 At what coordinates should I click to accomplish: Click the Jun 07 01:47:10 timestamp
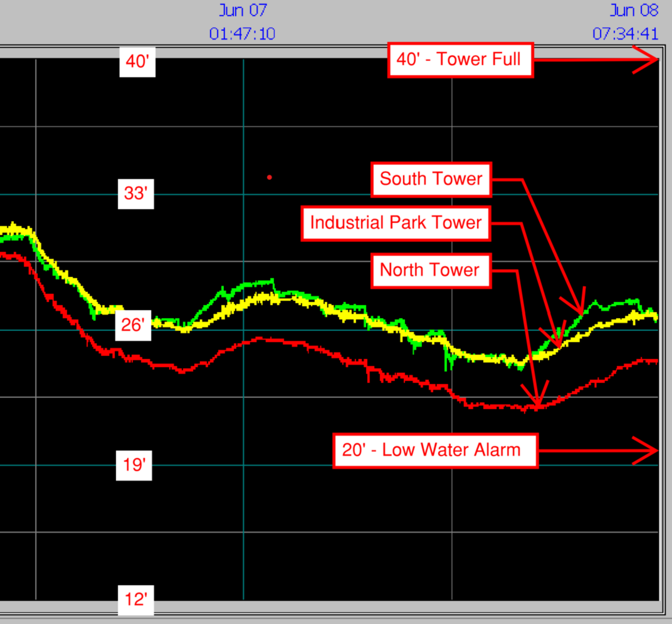coord(242,22)
